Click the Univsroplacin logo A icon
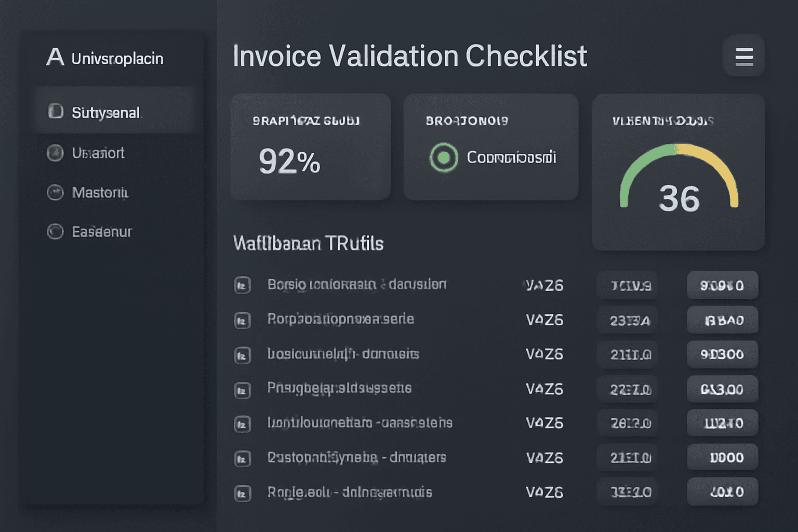The height and width of the screenshot is (532, 798). point(55,57)
